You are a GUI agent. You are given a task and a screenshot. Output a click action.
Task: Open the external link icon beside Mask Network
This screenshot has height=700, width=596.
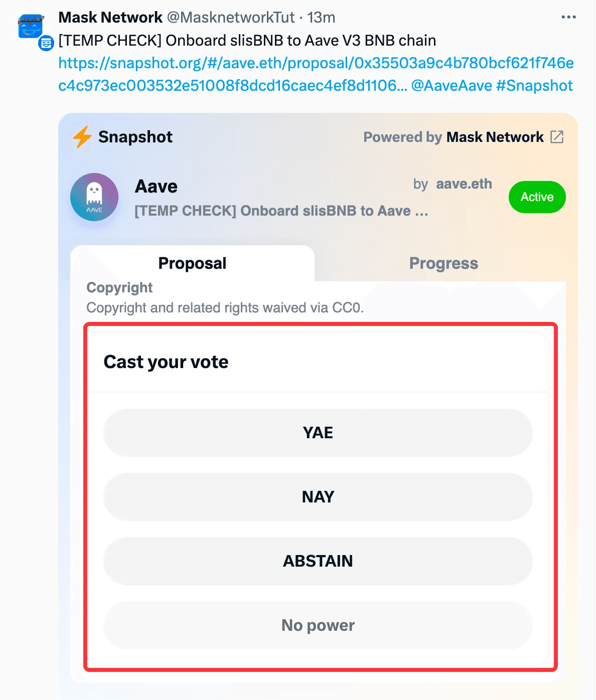pos(557,137)
